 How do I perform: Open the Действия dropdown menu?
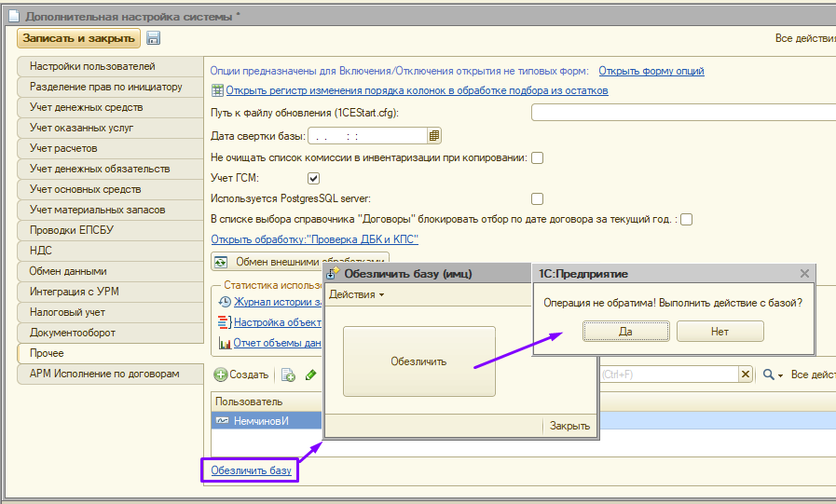[356, 294]
